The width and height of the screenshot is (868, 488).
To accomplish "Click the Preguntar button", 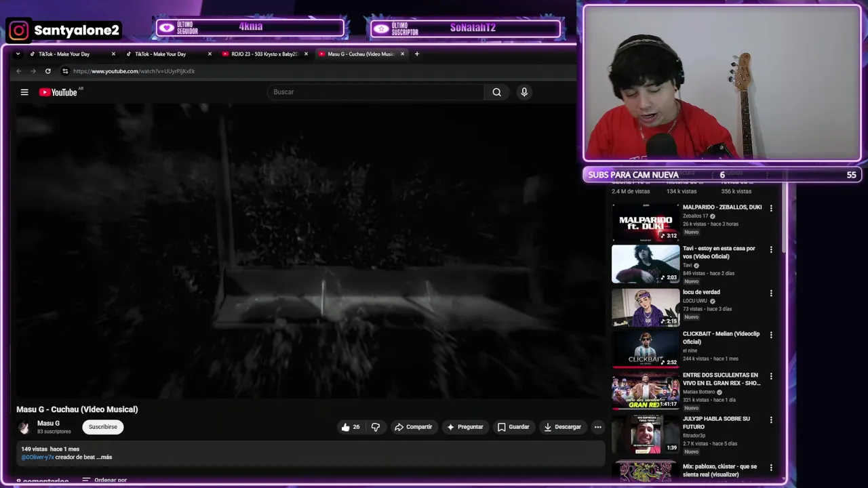I will pos(465,427).
